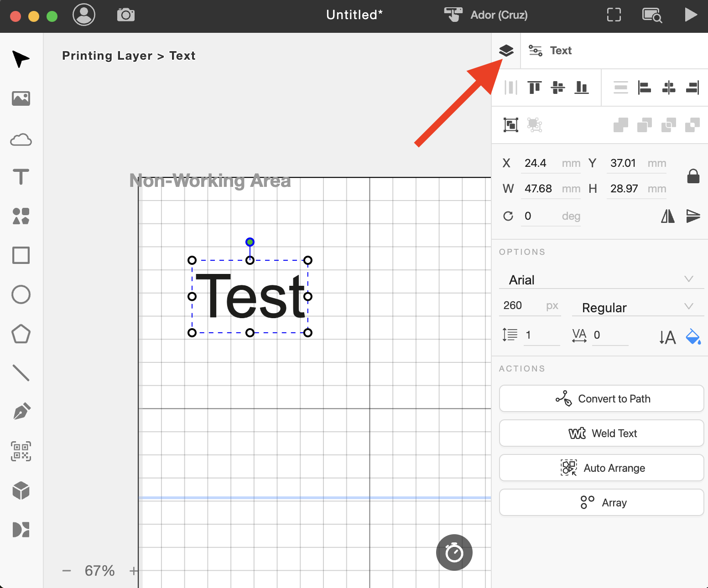
Task: Open camera preview
Action: tap(126, 15)
